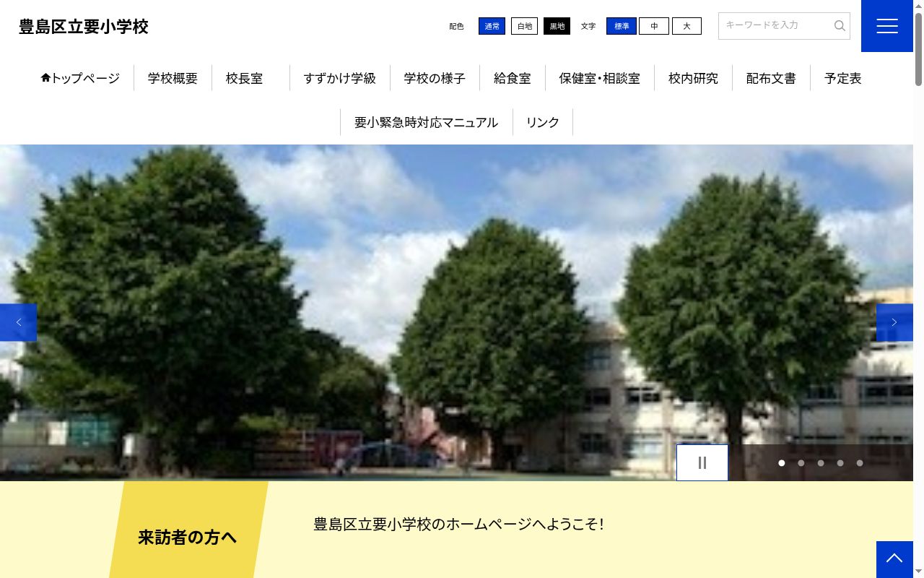This screenshot has width=924, height=578.
Task: Open 配布文書 menu item
Action: pos(771,78)
